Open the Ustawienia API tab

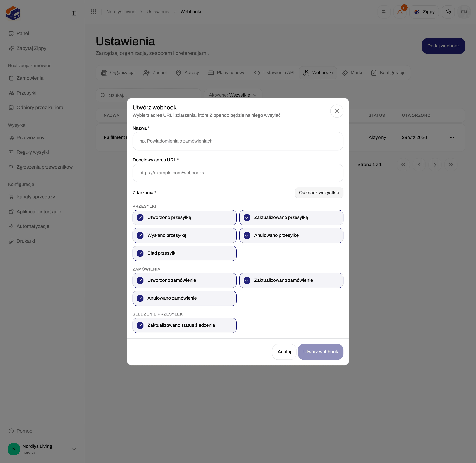(274, 73)
